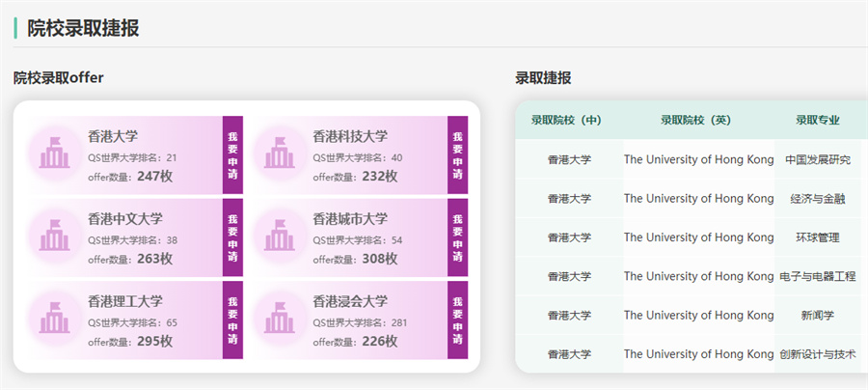Select the 香港浸会大学 card title
Image resolution: width=868 pixels, height=390 pixels.
click(350, 301)
